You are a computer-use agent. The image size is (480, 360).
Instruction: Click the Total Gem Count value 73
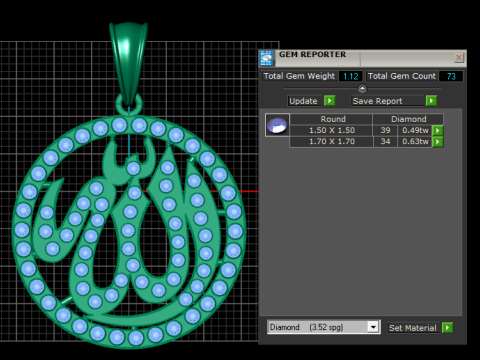[451, 76]
